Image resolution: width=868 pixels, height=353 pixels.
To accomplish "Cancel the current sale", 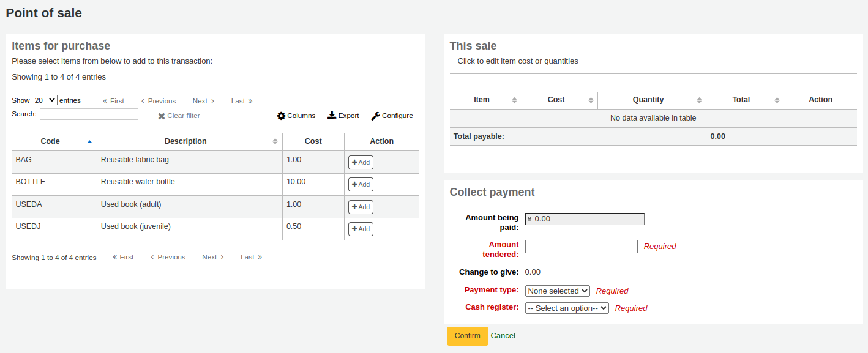I will pyautogui.click(x=503, y=335).
